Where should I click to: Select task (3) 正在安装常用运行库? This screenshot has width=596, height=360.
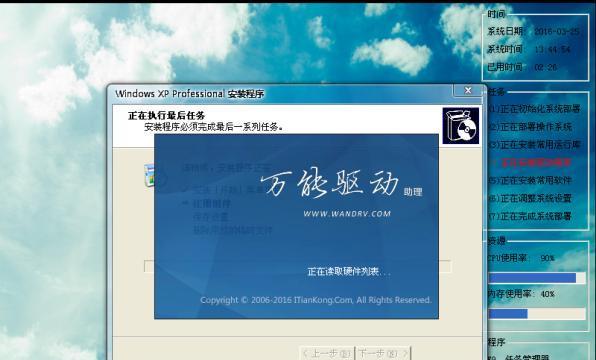tap(534, 144)
